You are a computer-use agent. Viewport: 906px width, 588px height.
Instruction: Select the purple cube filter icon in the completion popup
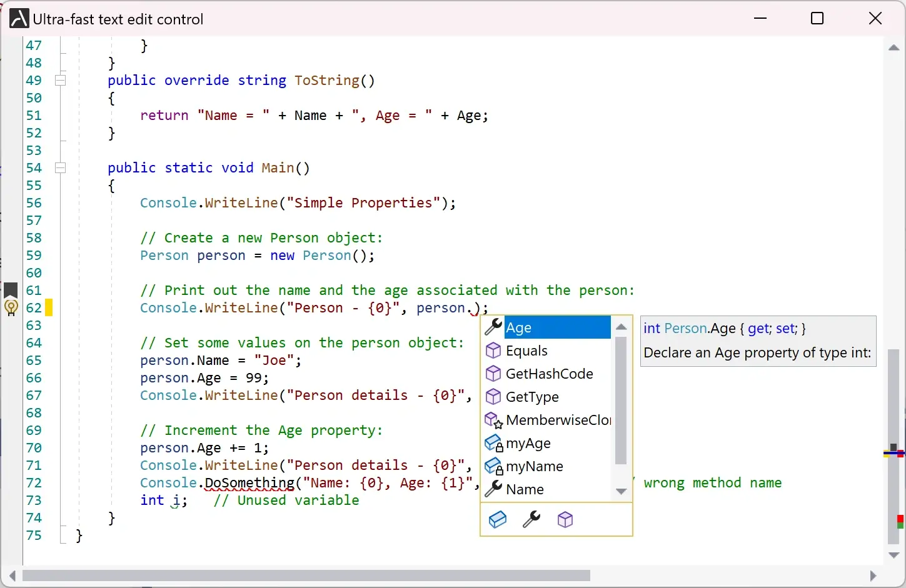tap(565, 519)
